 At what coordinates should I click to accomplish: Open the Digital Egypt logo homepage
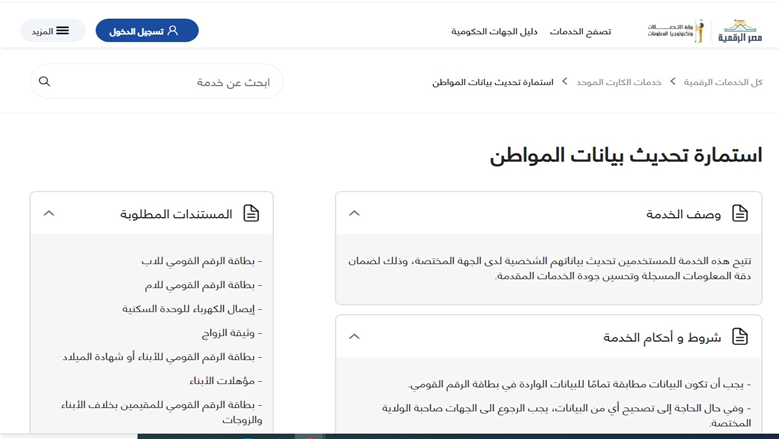point(740,31)
